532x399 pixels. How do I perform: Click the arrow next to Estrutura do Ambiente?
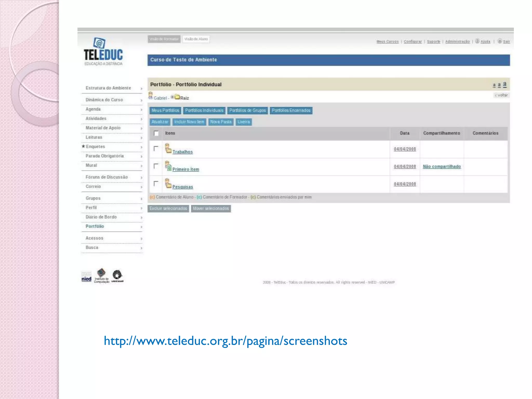(141, 89)
